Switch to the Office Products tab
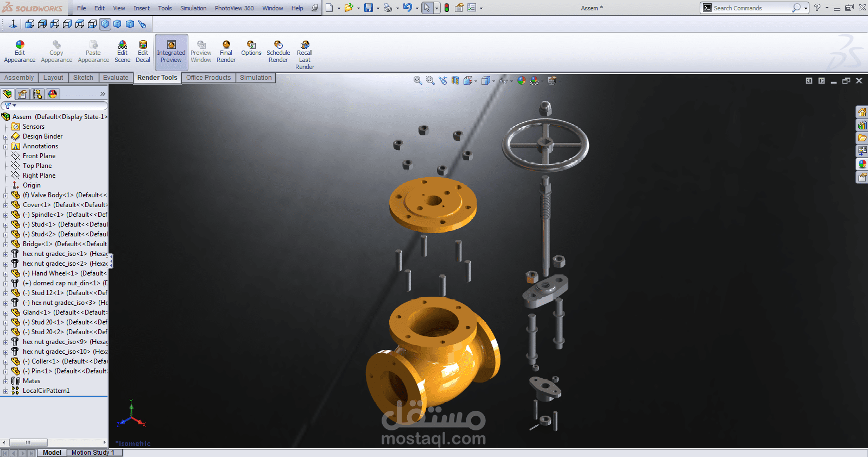 pyautogui.click(x=208, y=78)
